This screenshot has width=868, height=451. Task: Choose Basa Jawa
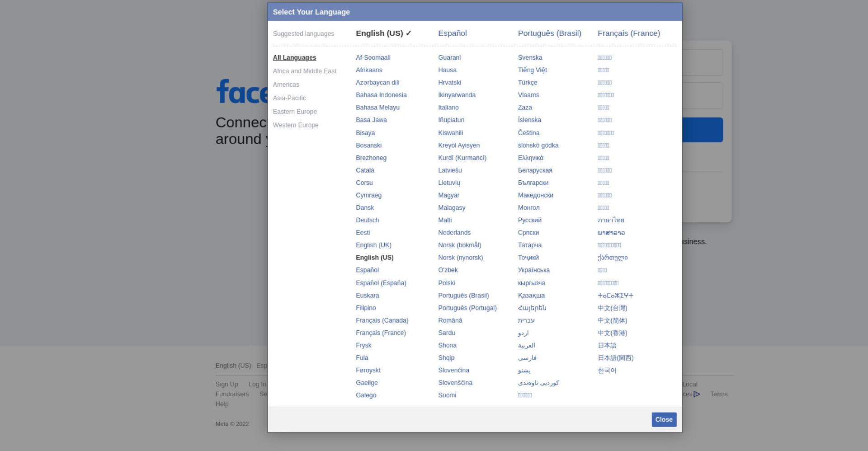(x=371, y=120)
